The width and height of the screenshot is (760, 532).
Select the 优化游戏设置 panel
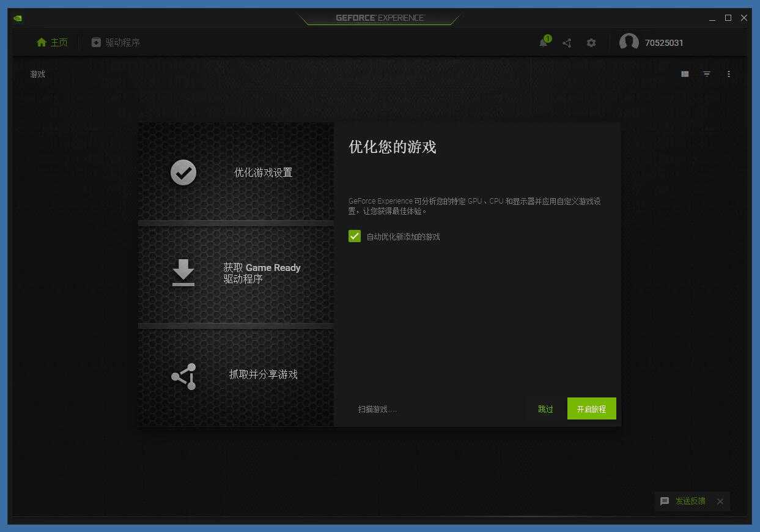[x=236, y=171]
